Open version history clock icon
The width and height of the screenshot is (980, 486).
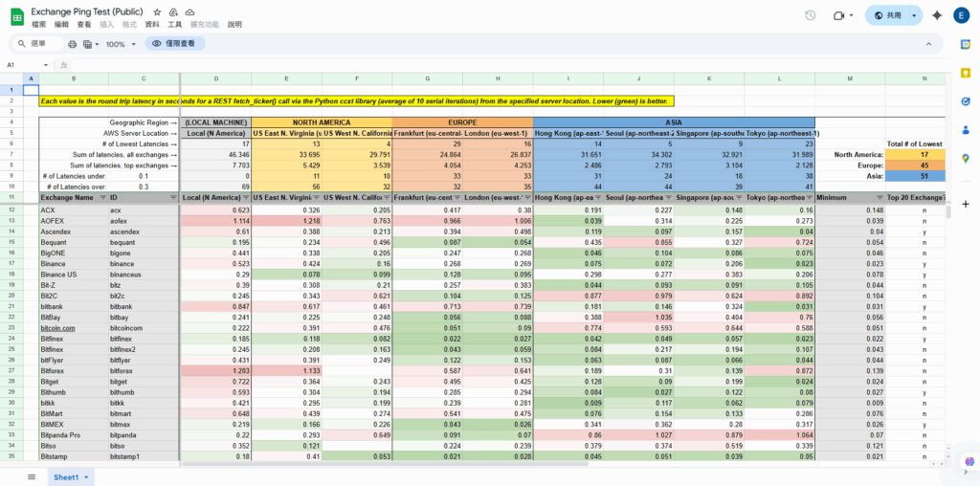(810, 15)
